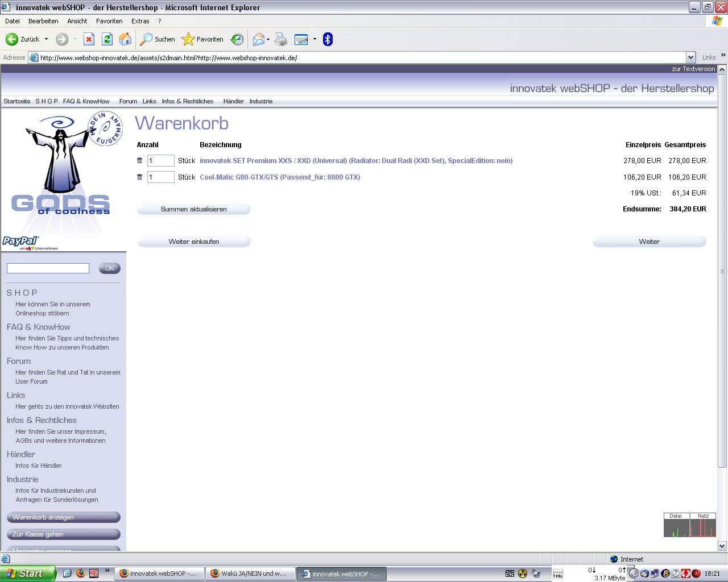Click the Summen aktualisieren button
The height and width of the screenshot is (582, 728).
194,209
